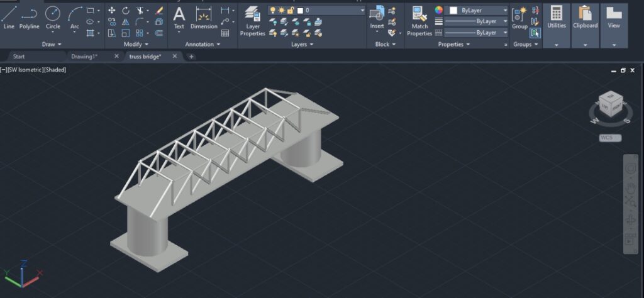Image resolution: width=644 pixels, height=298 pixels.
Task: Open the Utilities calculator panel
Action: tap(557, 18)
